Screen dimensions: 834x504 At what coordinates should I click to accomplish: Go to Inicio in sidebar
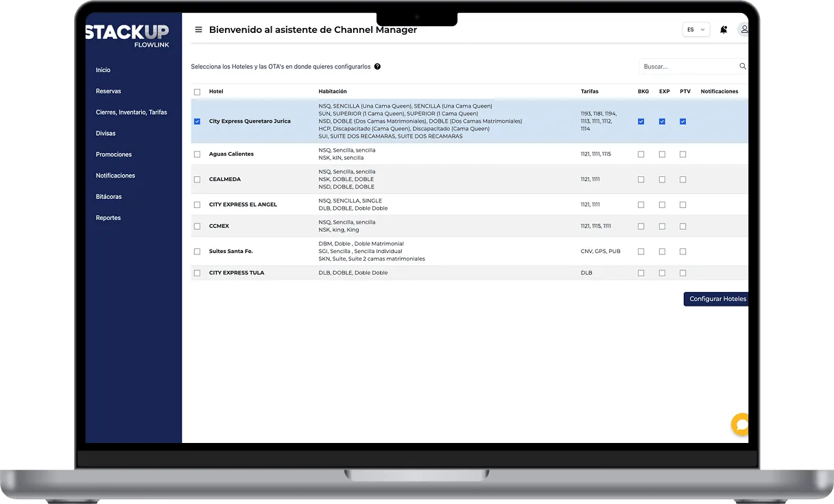click(x=103, y=70)
